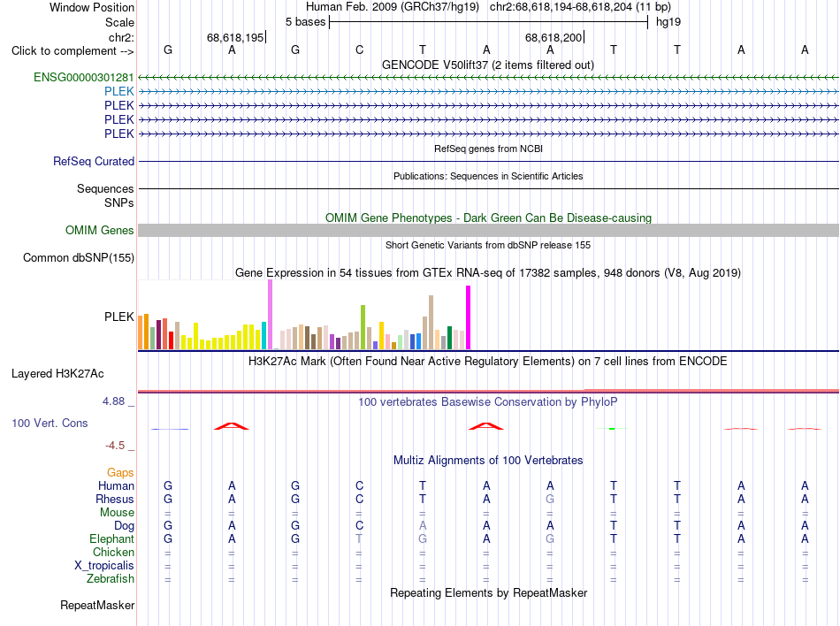Select the Mouse alignment row label
840x626 pixels.
(117, 513)
